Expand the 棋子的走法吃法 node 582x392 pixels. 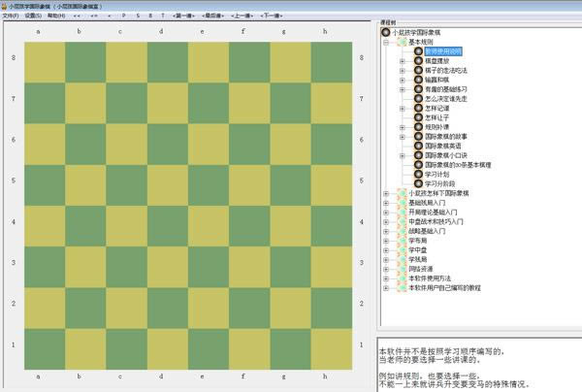tap(402, 71)
